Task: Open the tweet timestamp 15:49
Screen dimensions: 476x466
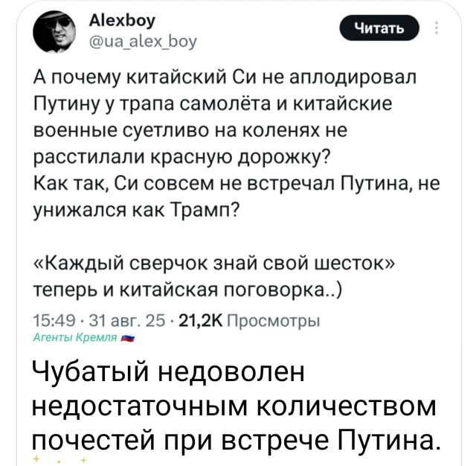Action: (54, 321)
